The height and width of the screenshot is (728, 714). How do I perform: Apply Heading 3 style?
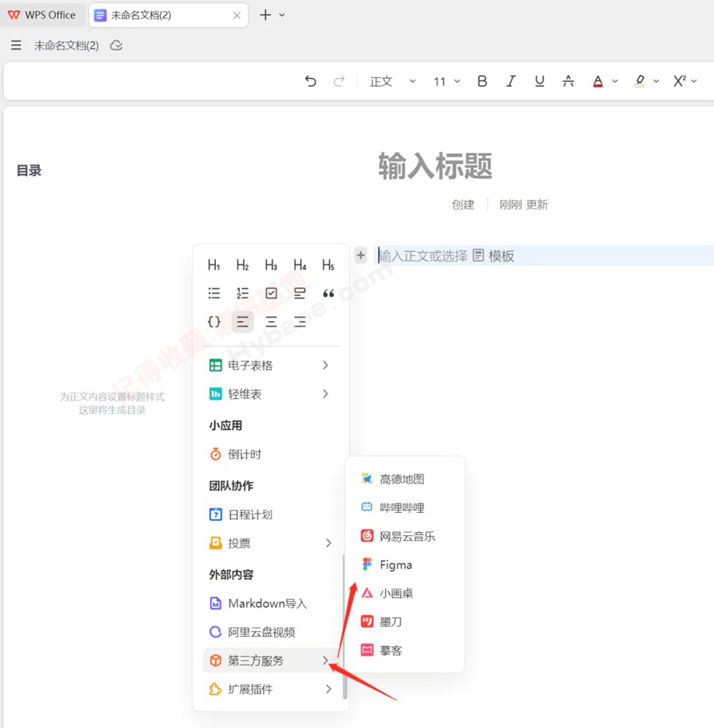tap(271, 265)
